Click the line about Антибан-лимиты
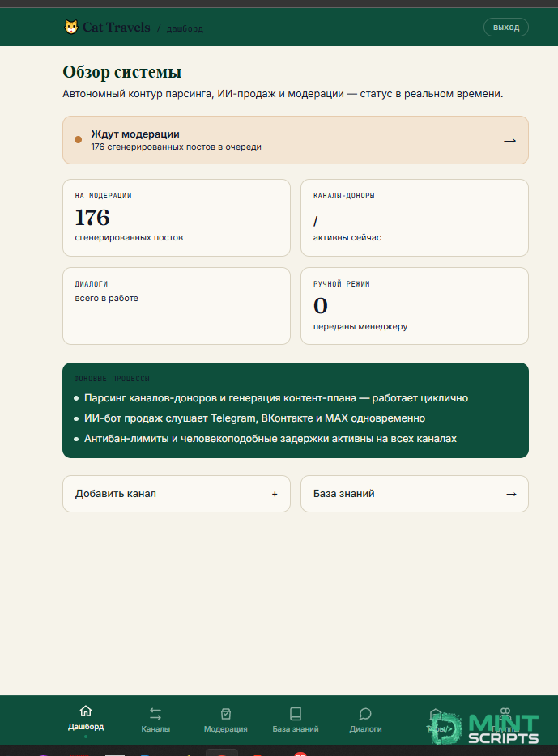The height and width of the screenshot is (756, 558). click(270, 439)
